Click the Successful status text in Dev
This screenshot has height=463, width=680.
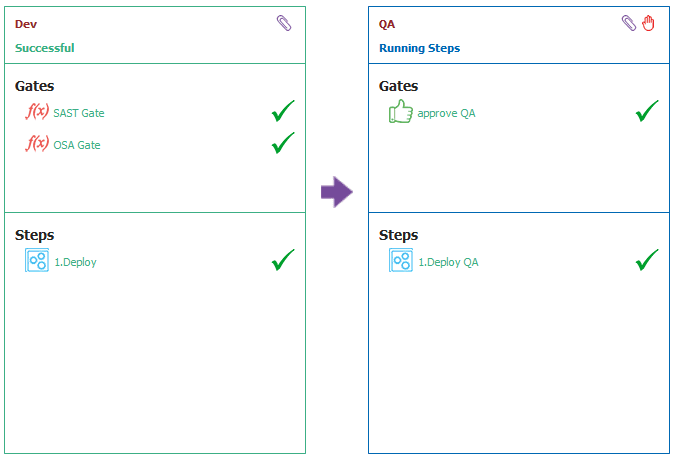[45, 48]
